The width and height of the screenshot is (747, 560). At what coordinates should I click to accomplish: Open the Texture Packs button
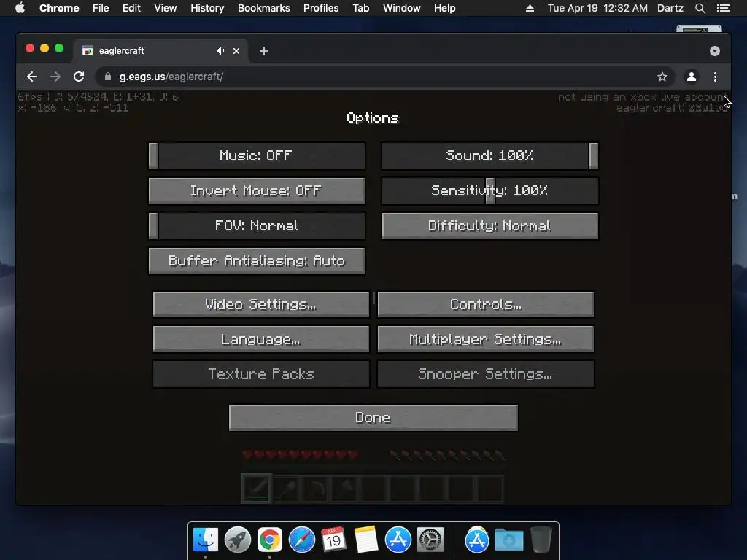[260, 374]
